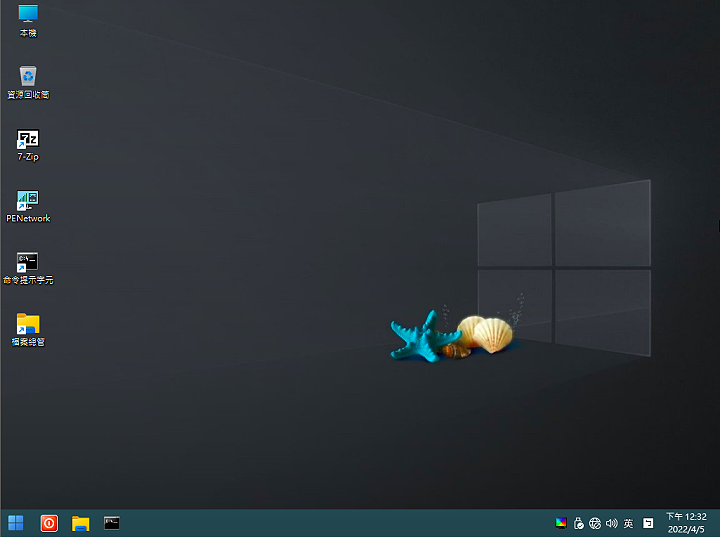721x537 pixels.
Task: Select the 檔案總管 file explorer shortcut
Action: tap(28, 330)
